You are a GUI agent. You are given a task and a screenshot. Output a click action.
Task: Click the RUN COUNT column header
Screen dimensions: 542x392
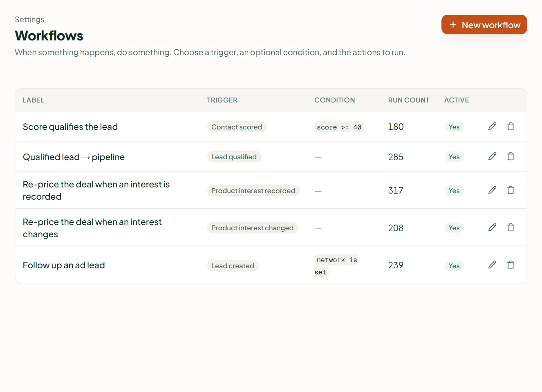tap(409, 100)
